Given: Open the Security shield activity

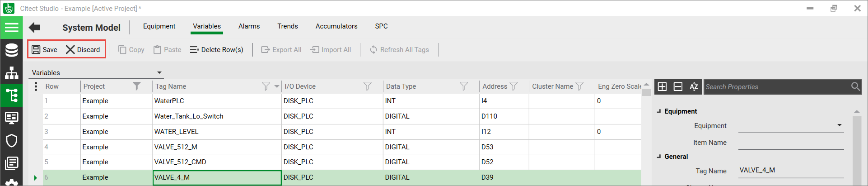Looking at the screenshot, I should point(11,140).
